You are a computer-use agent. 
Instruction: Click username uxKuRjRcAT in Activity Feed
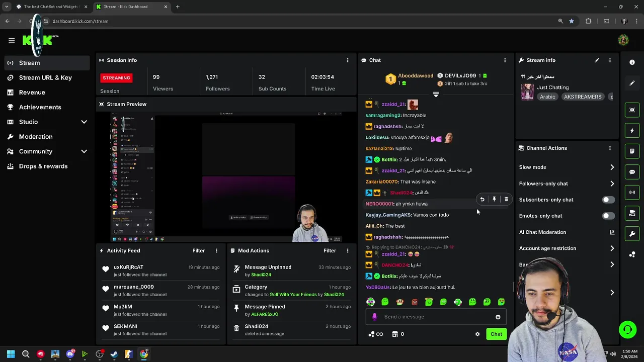128,267
